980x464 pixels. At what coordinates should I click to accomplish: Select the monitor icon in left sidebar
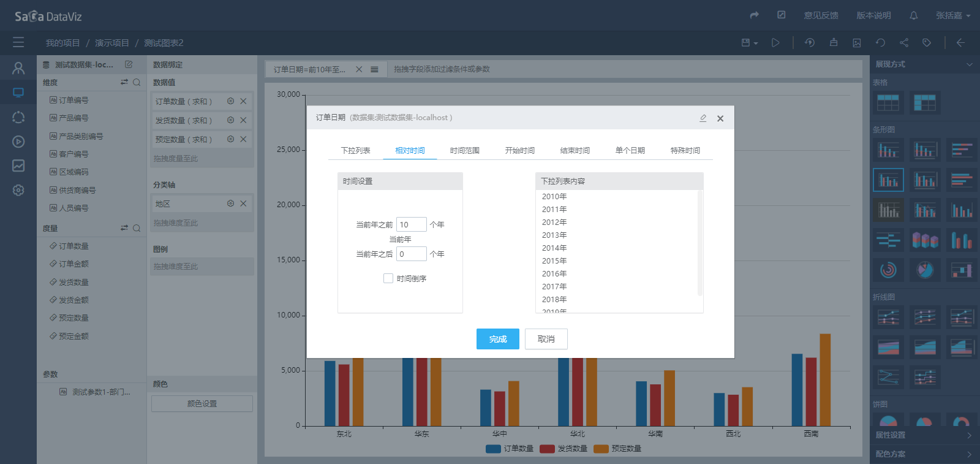(18, 93)
